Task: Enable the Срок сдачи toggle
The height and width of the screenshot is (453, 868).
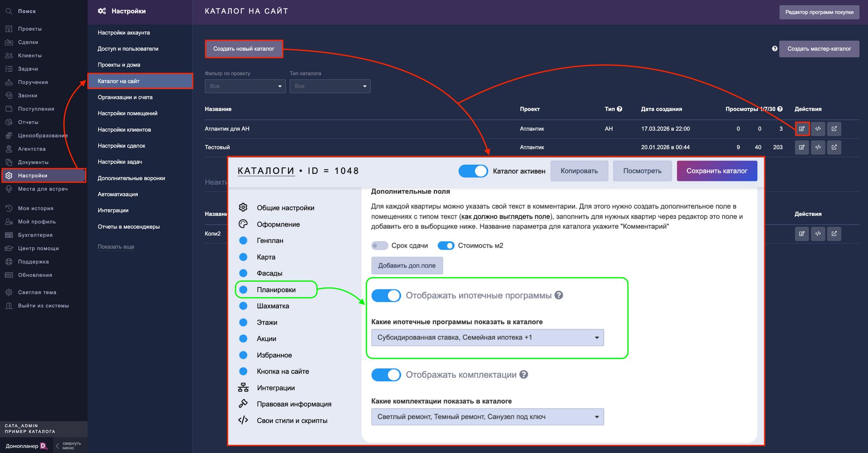Action: tap(379, 246)
